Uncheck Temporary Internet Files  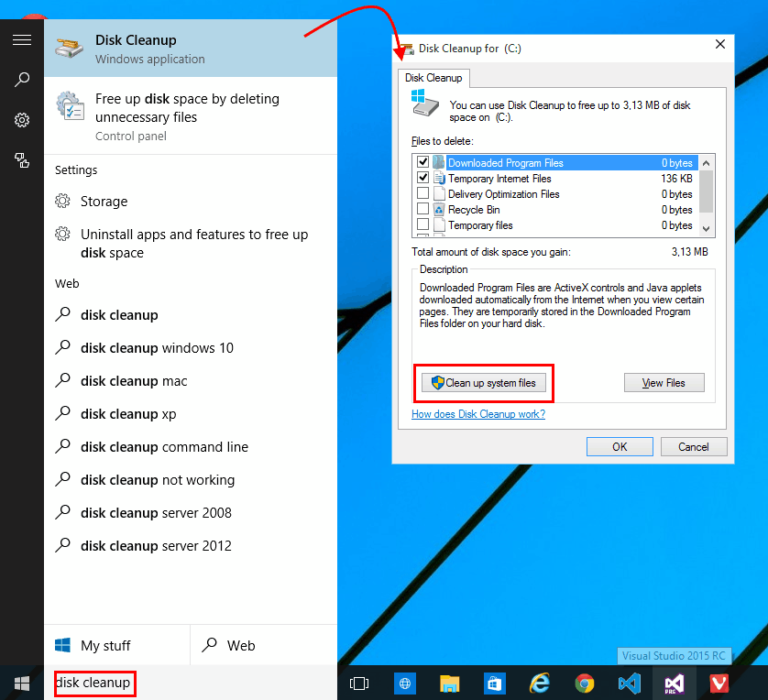pyautogui.click(x=422, y=178)
